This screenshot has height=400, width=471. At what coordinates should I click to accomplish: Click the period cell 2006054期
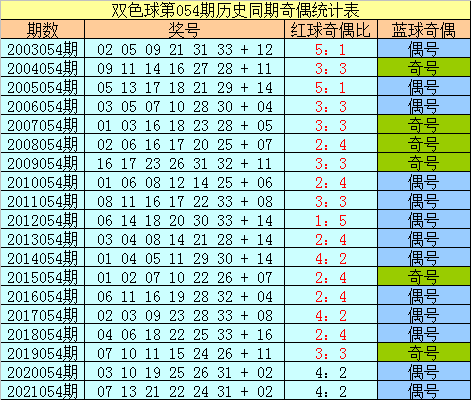point(42,106)
